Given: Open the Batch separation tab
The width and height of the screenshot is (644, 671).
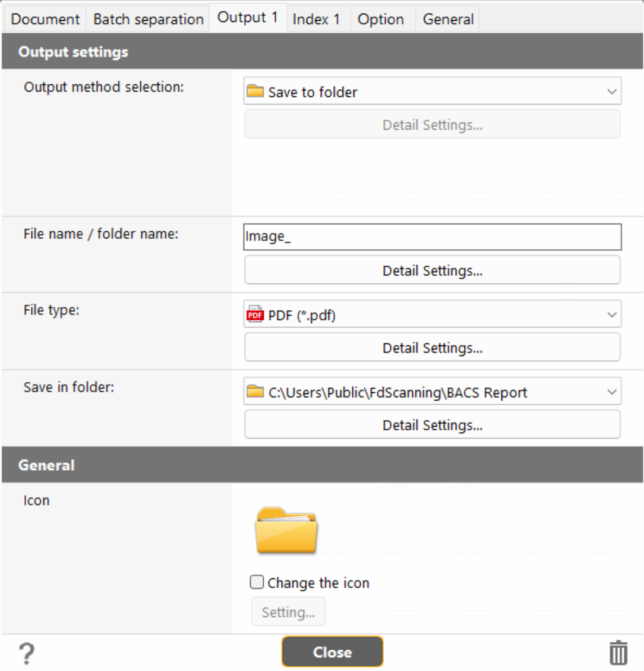Looking at the screenshot, I should [x=148, y=19].
